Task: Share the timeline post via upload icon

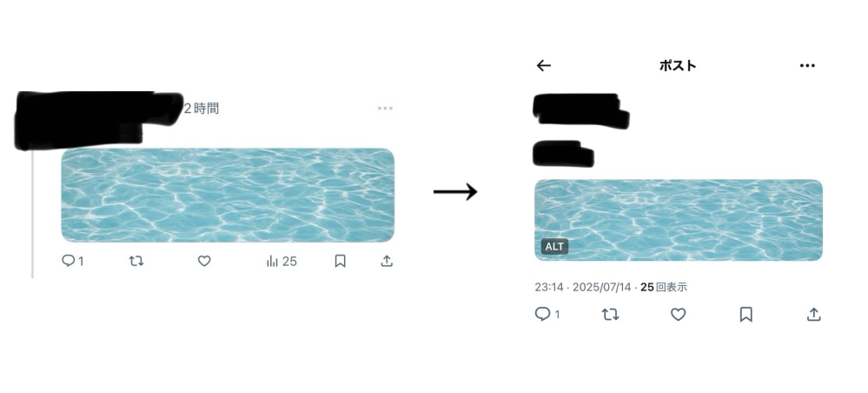Action: pos(387,261)
